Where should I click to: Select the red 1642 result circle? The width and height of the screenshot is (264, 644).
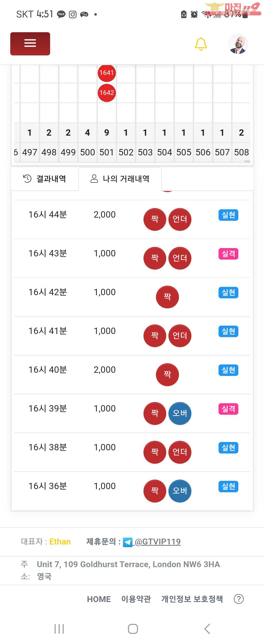pyautogui.click(x=107, y=93)
